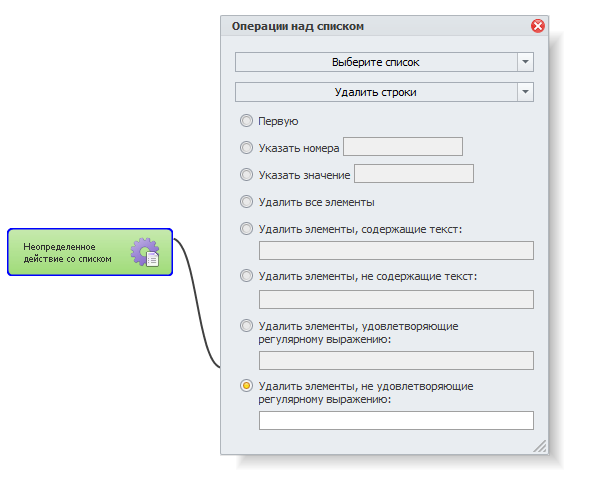Close the Операции над списком dialog
The width and height of the screenshot is (600, 494).
click(538, 26)
